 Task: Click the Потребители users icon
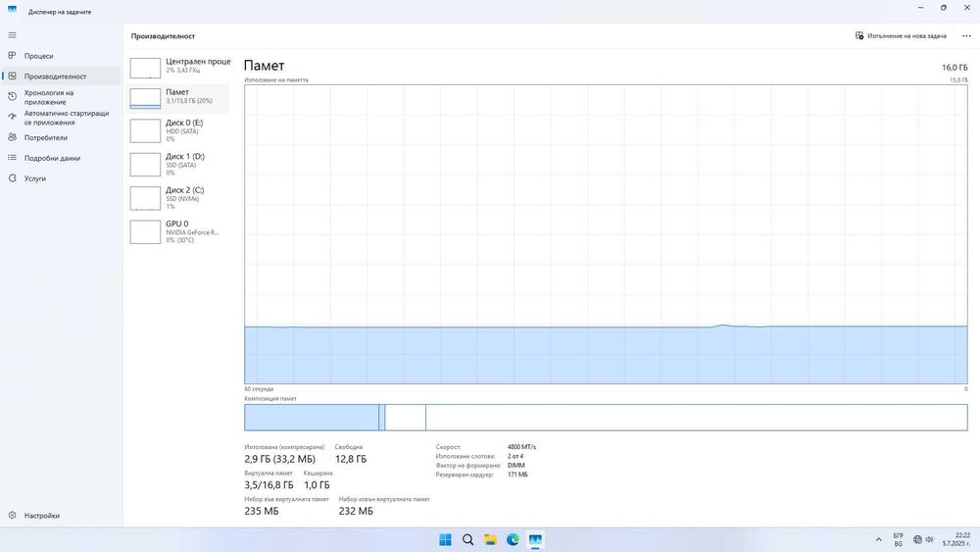point(12,137)
